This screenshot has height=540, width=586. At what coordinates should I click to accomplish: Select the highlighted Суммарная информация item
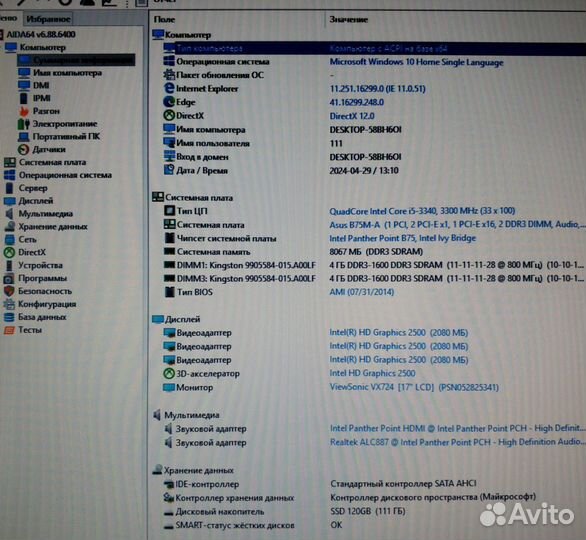[x=77, y=60]
